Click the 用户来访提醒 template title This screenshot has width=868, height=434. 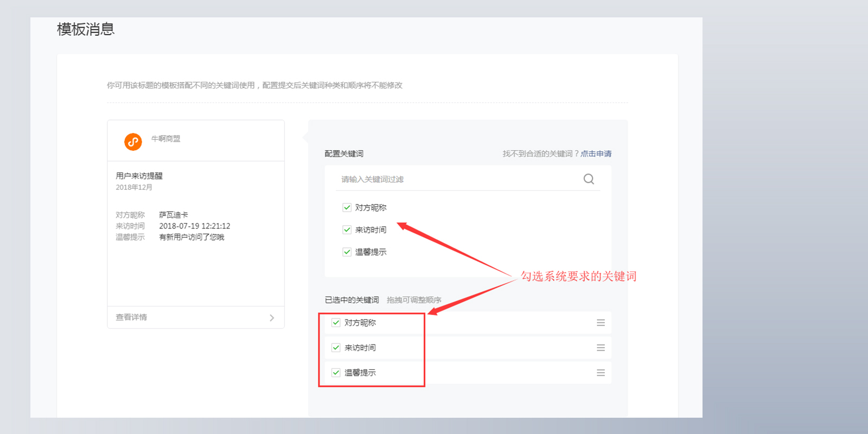click(139, 176)
